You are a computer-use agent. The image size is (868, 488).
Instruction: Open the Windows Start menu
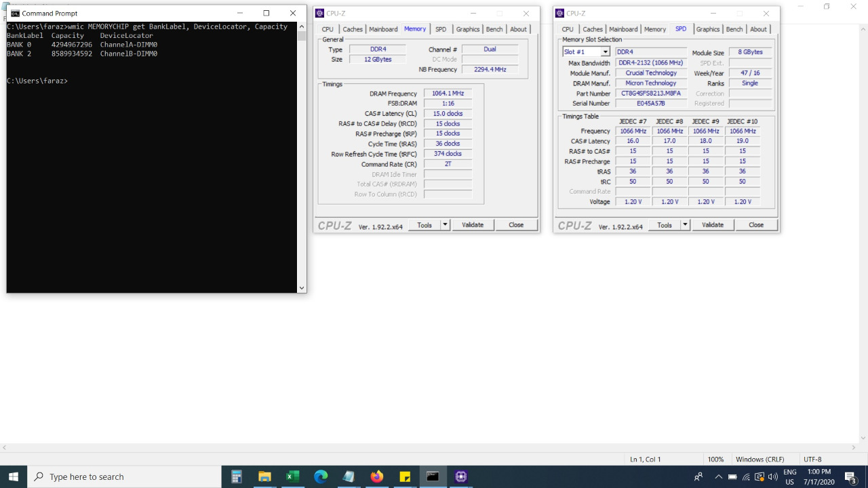pyautogui.click(x=14, y=476)
